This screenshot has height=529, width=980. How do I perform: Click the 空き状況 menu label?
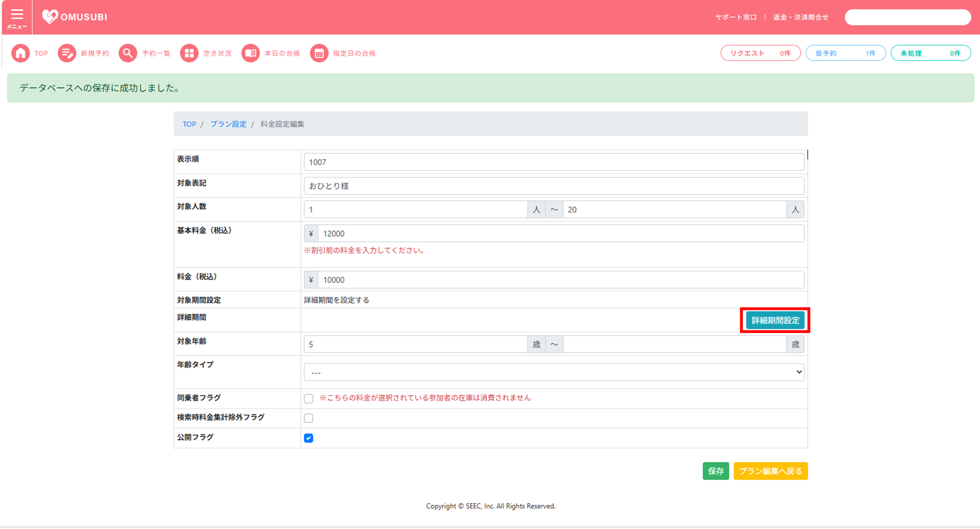(217, 54)
